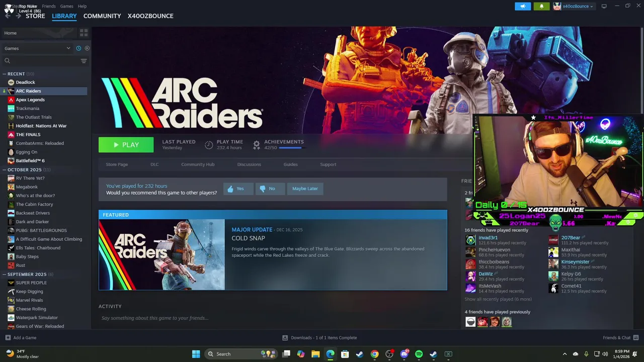The width and height of the screenshot is (644, 362).
Task: Open Discord from taskbar
Action: tap(404, 354)
